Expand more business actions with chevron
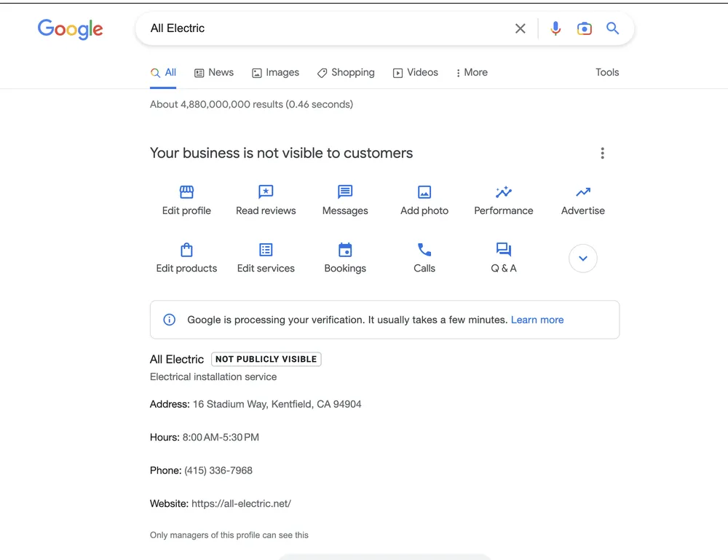 pos(583,259)
